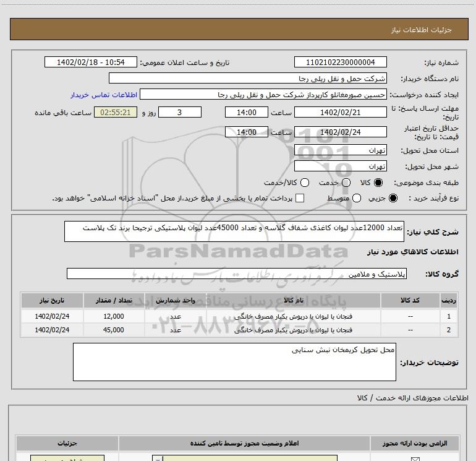
Task: Click the announcement date field 1402/02/18 - 10:54
Action: pos(91,62)
